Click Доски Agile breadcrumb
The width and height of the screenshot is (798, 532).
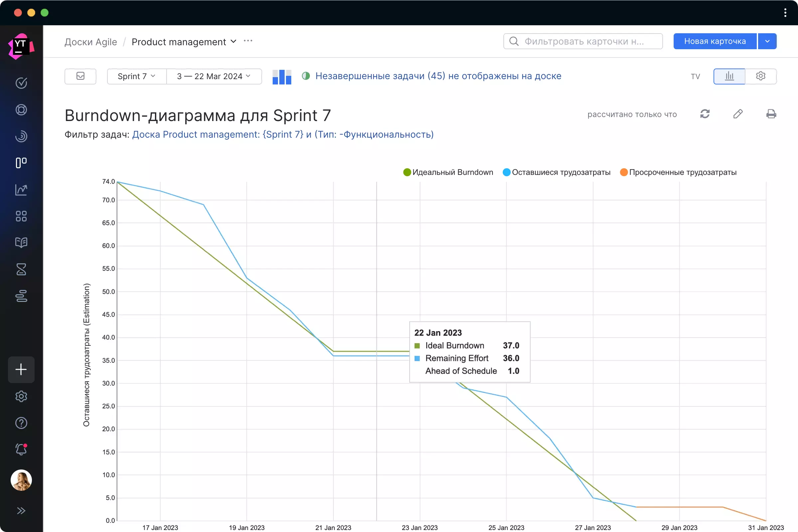pyautogui.click(x=90, y=42)
